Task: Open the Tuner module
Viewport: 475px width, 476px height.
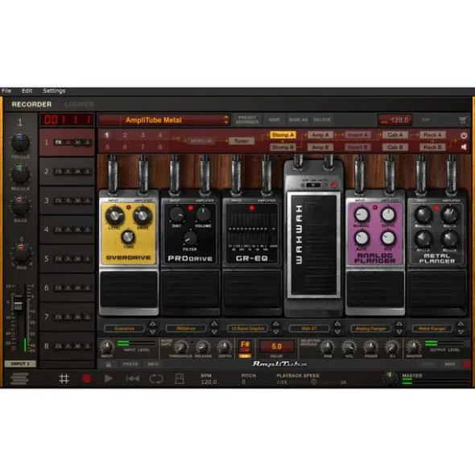Action: (x=242, y=141)
